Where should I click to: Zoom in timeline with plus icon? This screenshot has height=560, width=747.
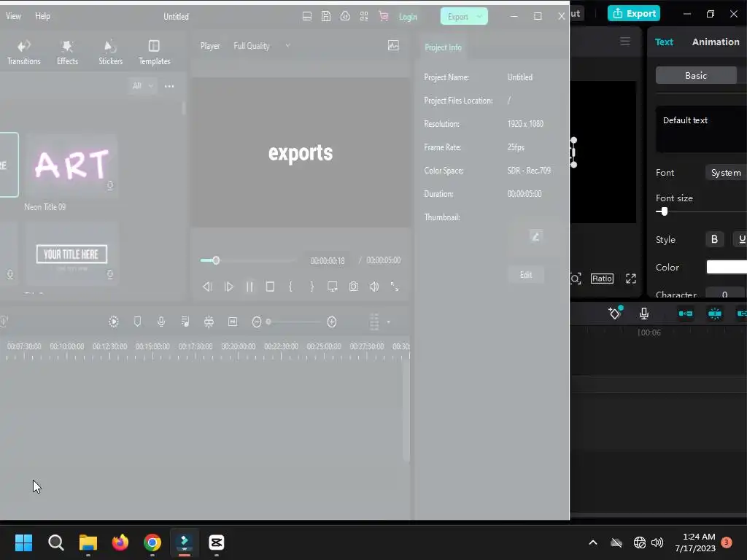[x=332, y=322]
